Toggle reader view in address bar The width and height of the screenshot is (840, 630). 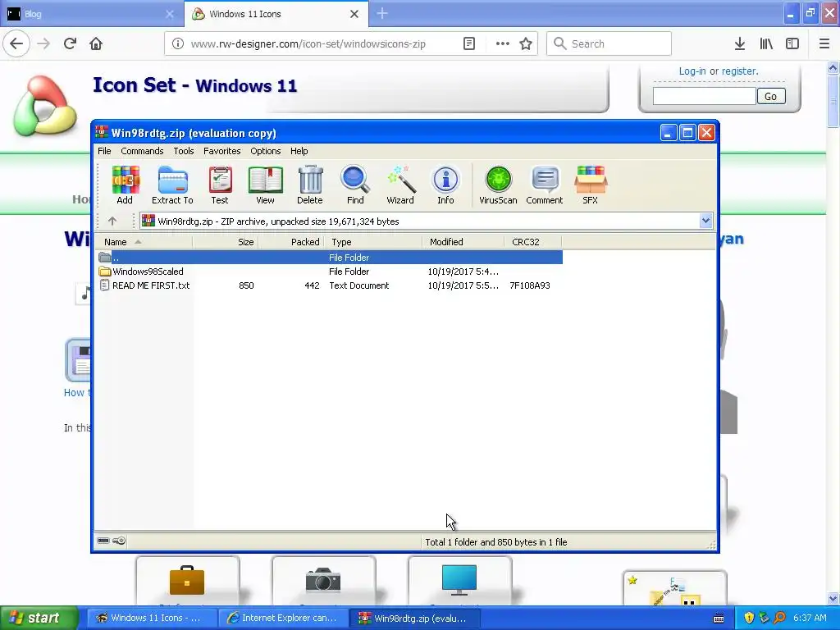(468, 44)
